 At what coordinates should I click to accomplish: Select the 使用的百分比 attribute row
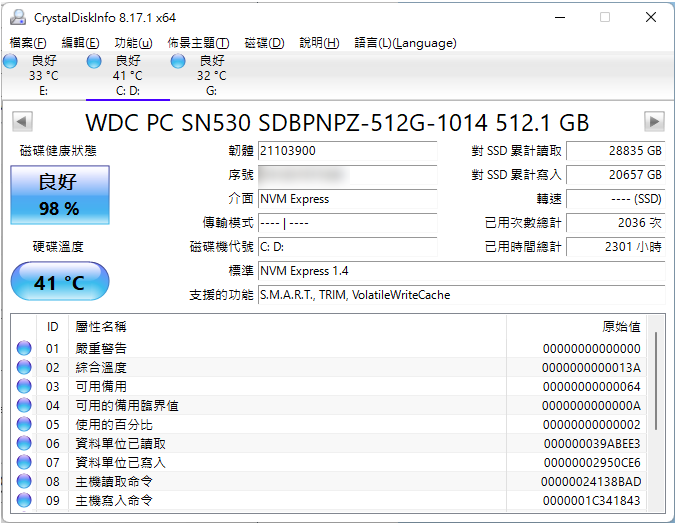click(x=329, y=424)
